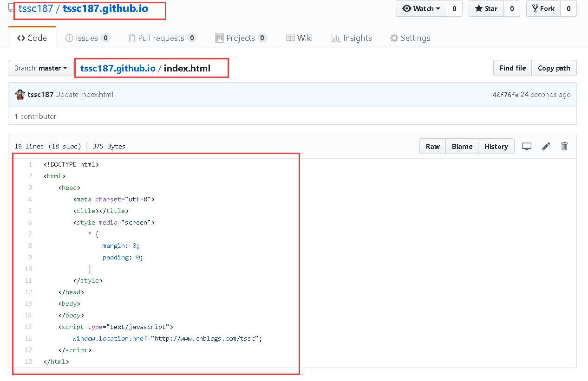This screenshot has height=381, width=588.
Task: View the Raw file
Action: (432, 146)
